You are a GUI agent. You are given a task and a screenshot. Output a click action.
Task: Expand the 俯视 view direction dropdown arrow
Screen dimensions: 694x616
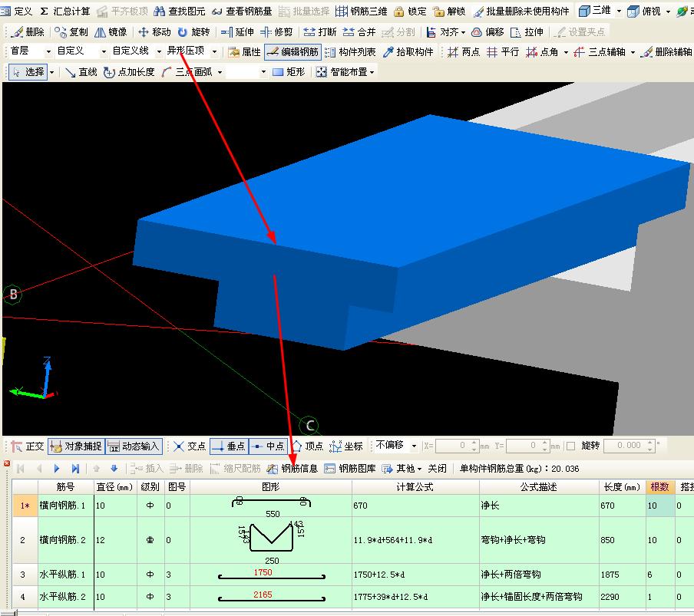pyautogui.click(x=669, y=11)
